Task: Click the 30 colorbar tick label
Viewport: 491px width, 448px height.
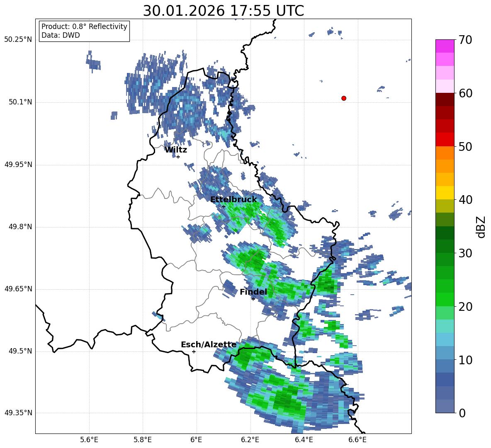Action: (466, 253)
